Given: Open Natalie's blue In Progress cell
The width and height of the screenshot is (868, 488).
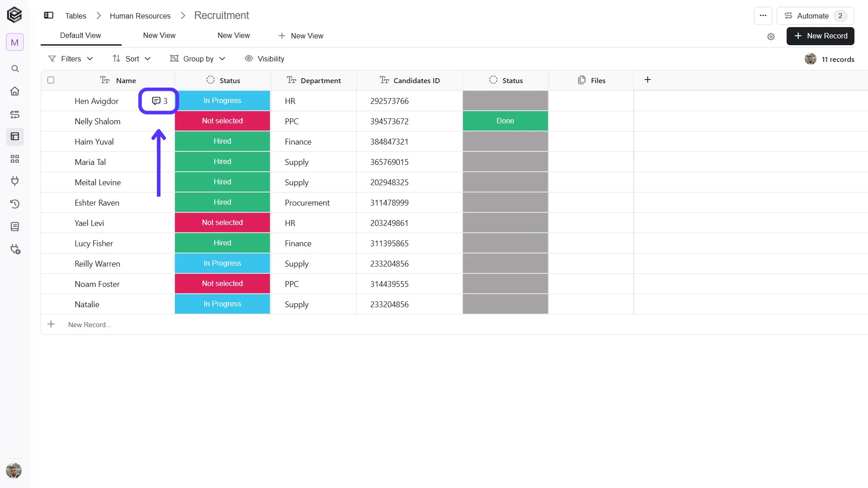Looking at the screenshot, I should click(x=222, y=304).
